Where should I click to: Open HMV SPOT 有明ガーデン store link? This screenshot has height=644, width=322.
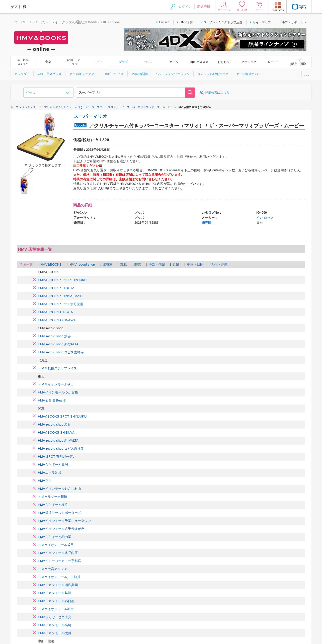pos(57,457)
